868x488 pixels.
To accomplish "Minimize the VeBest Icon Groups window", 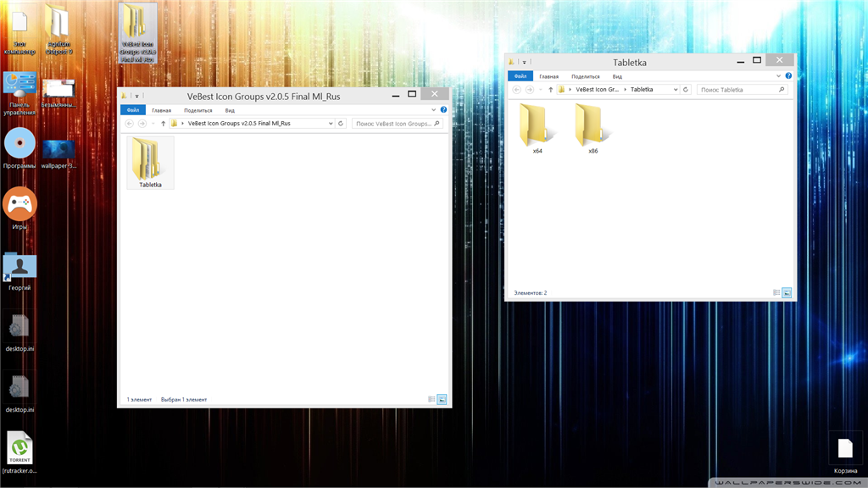I will pos(396,95).
